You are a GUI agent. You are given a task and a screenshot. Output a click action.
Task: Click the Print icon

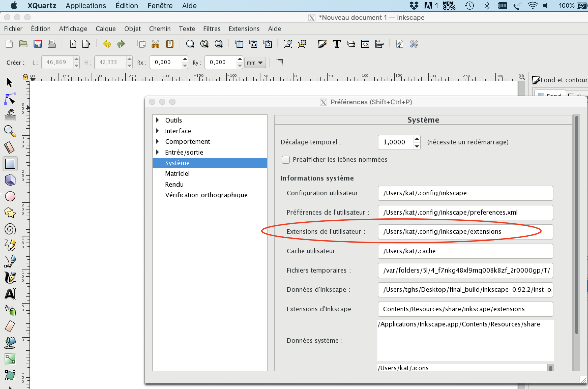coord(52,44)
